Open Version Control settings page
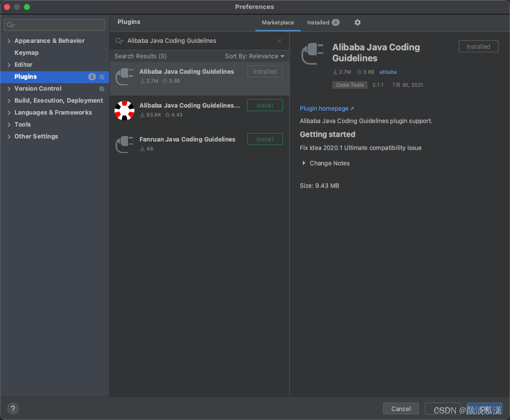The height and width of the screenshot is (420, 510). [38, 89]
